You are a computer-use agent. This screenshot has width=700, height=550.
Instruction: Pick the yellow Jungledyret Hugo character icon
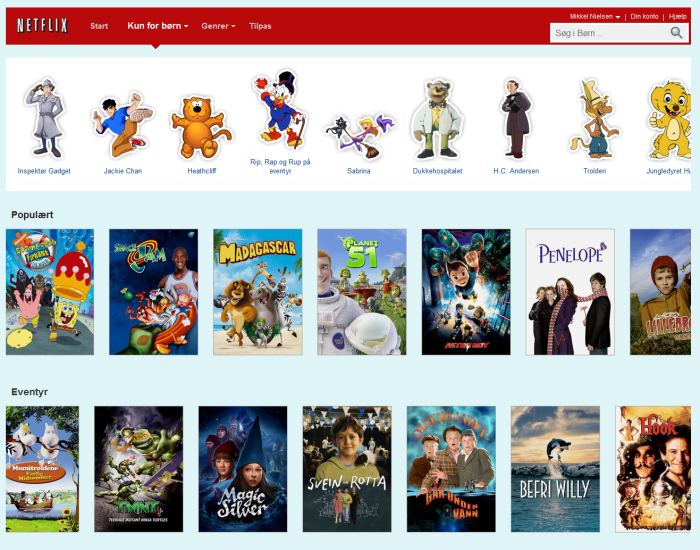pos(670,120)
